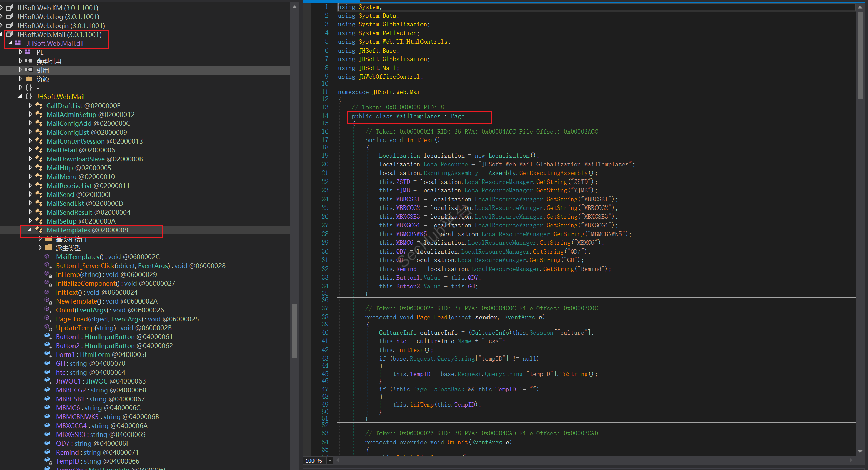The image size is (868, 470).
Task: Expand the MailSendList class node
Action: click(x=30, y=203)
